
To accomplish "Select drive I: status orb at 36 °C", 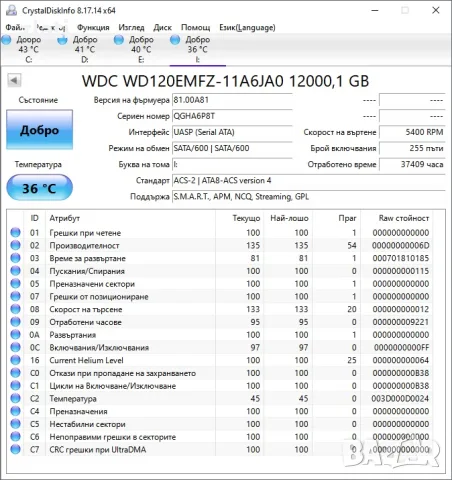I will tap(175, 40).
